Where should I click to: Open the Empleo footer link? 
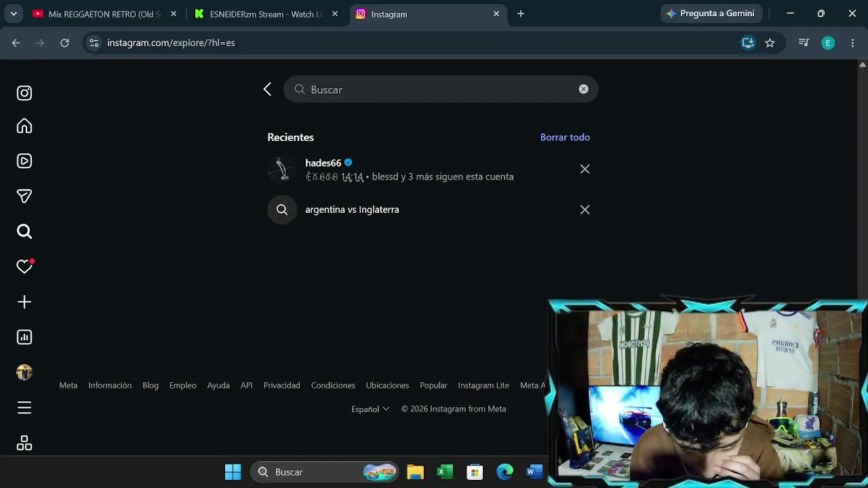pos(183,386)
